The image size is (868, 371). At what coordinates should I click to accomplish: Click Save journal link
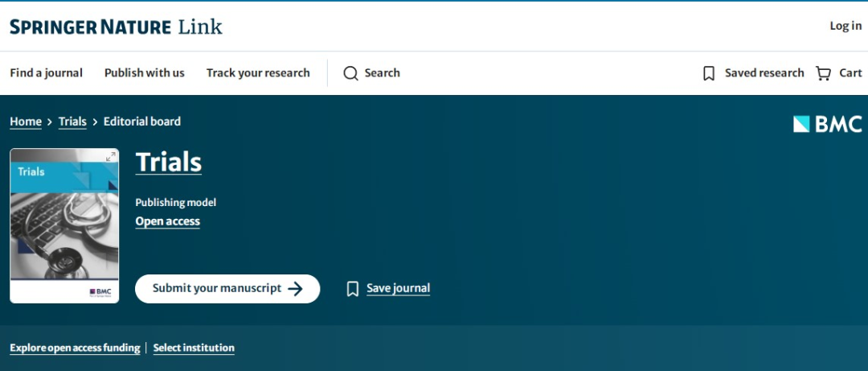(398, 288)
